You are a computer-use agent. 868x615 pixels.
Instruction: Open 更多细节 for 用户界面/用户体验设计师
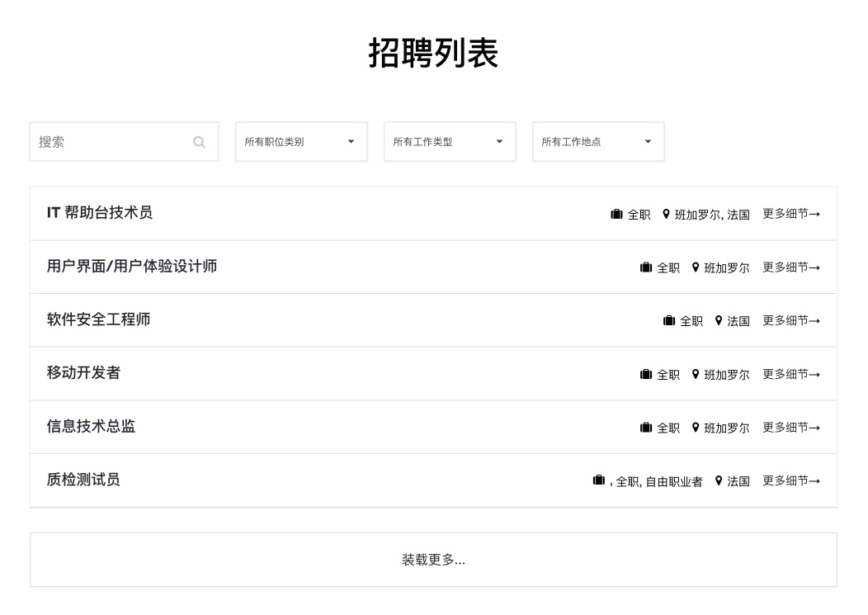[x=791, y=267]
